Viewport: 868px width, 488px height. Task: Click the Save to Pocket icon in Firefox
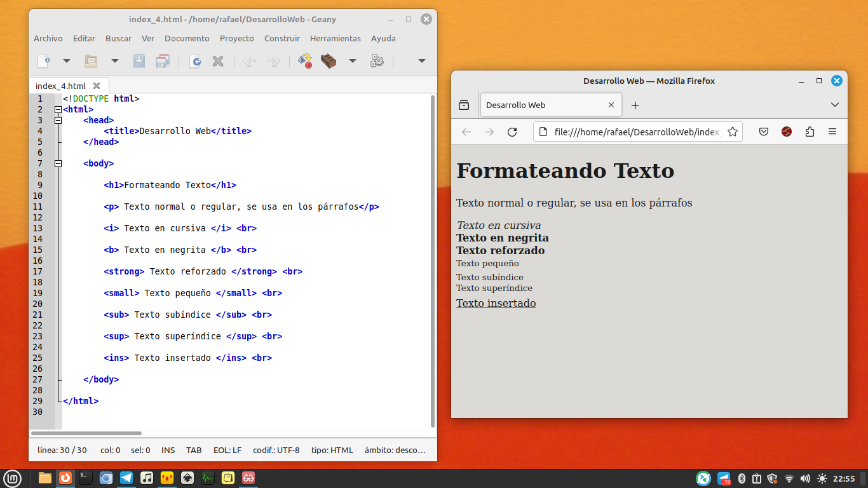[x=764, y=132]
